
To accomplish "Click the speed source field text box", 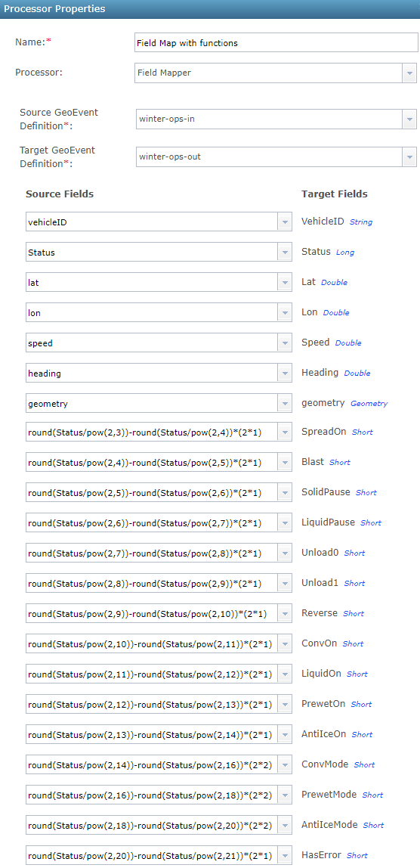I will point(152,343).
